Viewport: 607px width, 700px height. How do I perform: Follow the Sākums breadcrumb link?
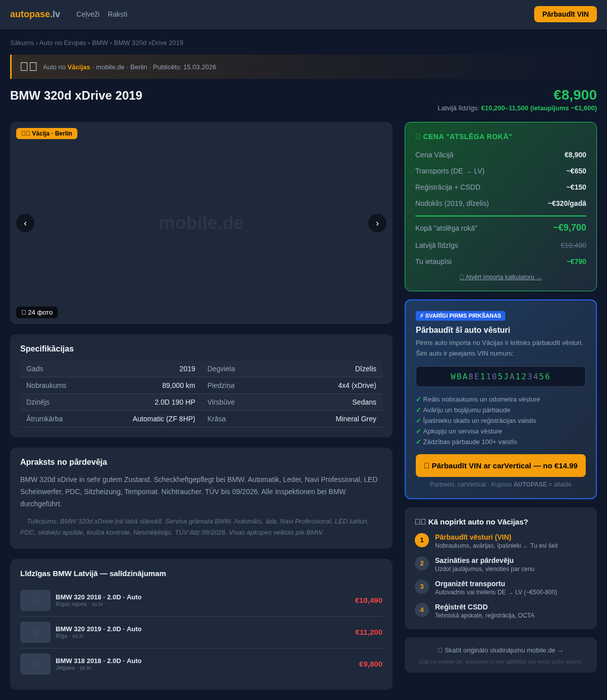(22, 43)
